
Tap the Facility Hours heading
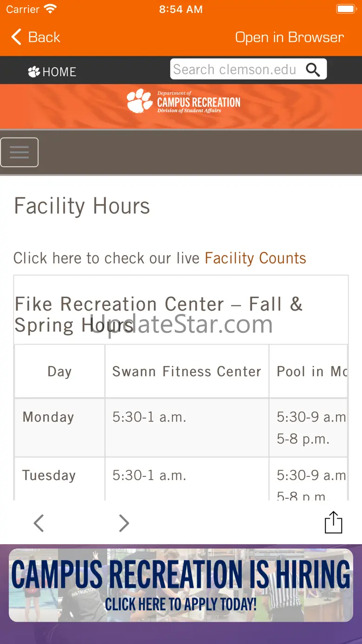pos(82,206)
